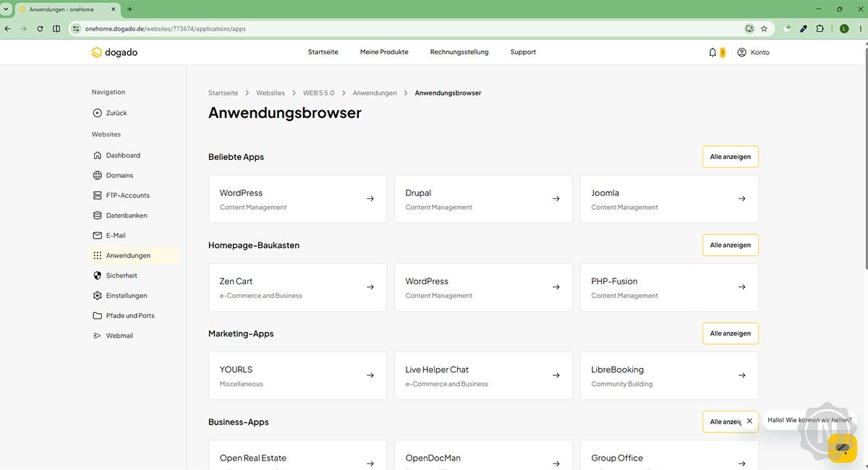The height and width of the screenshot is (470, 868).
Task: Open Domains in the sidebar
Action: click(x=134, y=176)
